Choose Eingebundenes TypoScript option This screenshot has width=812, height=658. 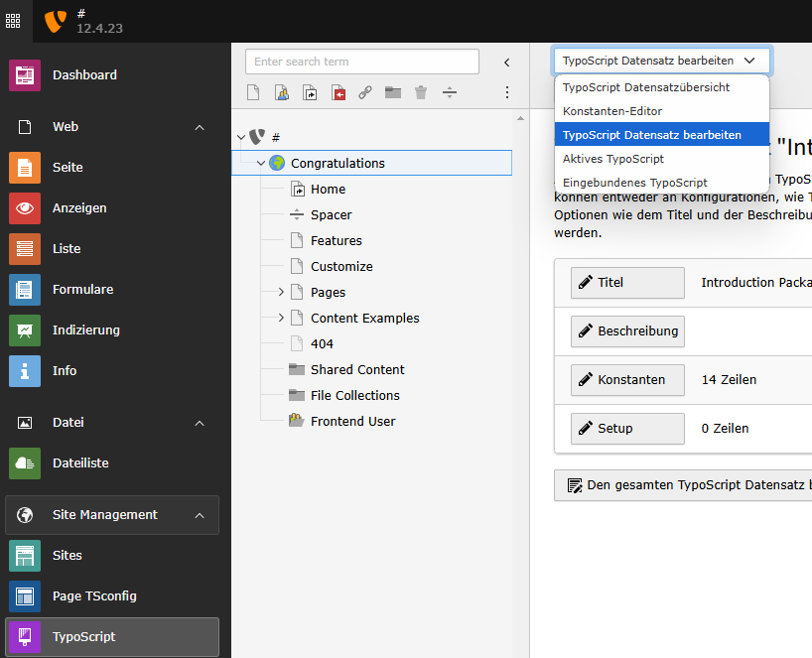pyautogui.click(x=662, y=183)
